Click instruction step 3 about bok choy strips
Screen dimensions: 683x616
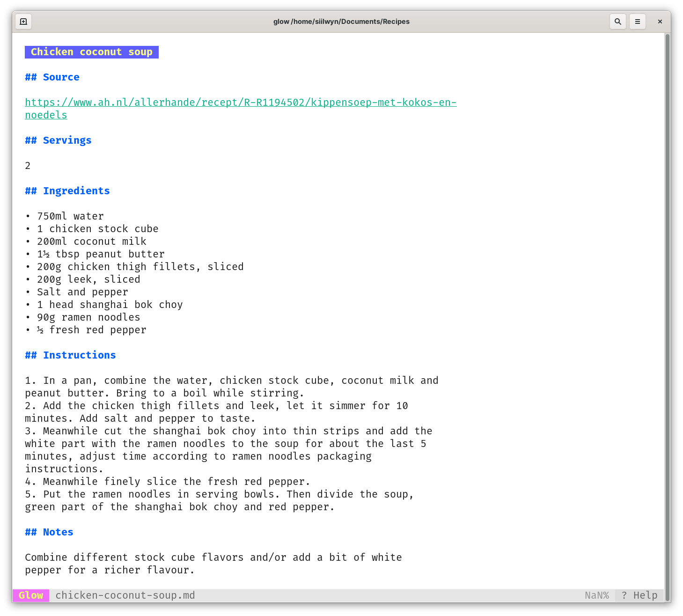[228, 450]
